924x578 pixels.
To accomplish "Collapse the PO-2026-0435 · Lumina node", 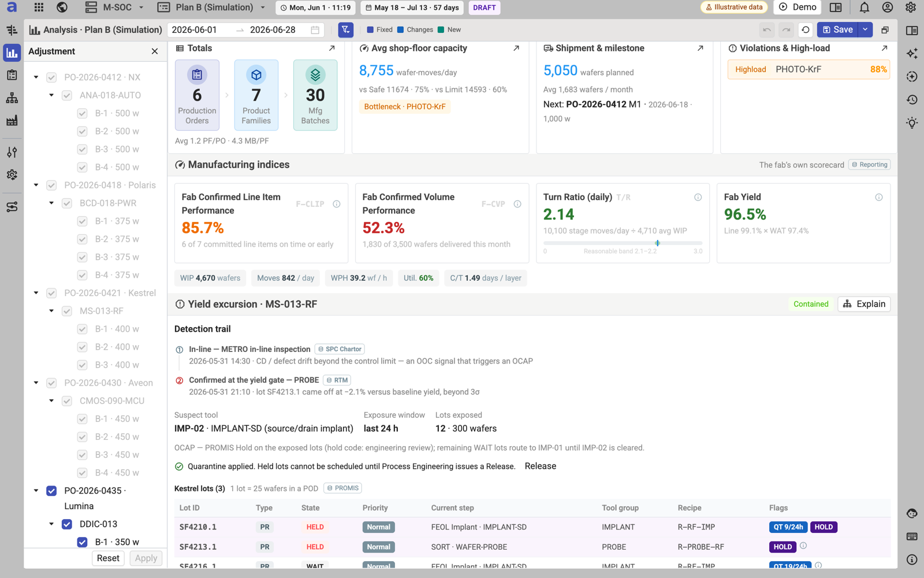I will [36, 491].
